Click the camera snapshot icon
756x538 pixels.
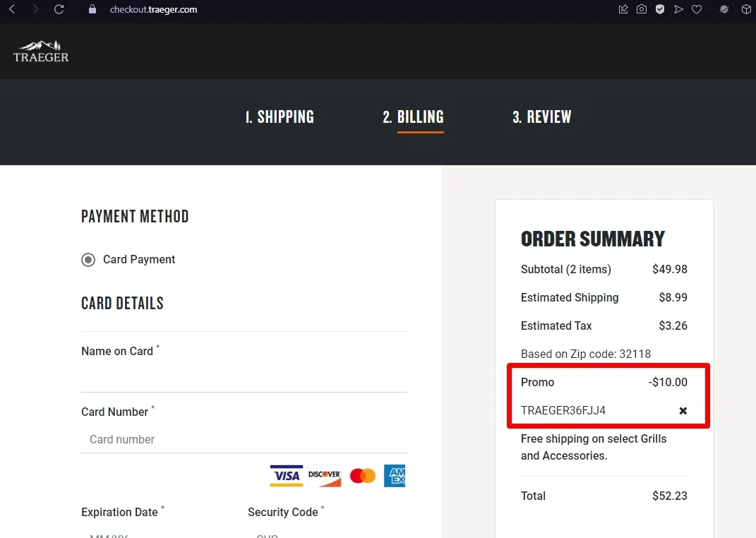[x=642, y=9]
